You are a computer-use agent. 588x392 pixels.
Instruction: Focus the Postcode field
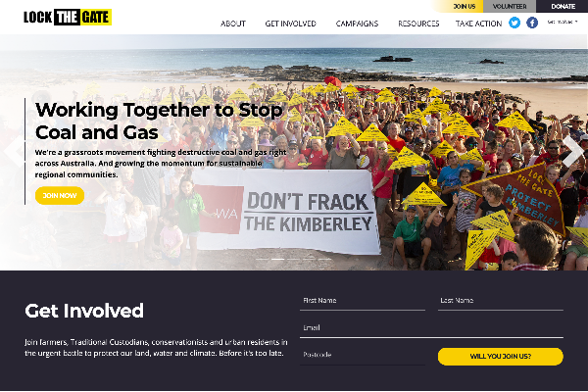click(x=363, y=355)
